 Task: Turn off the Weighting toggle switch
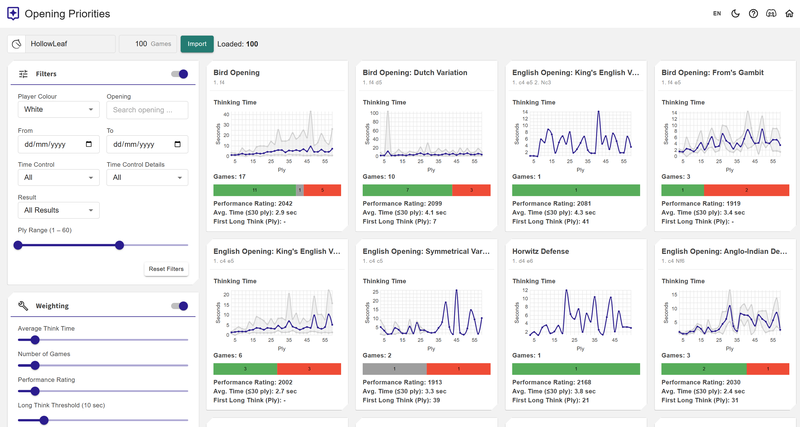pyautogui.click(x=180, y=306)
